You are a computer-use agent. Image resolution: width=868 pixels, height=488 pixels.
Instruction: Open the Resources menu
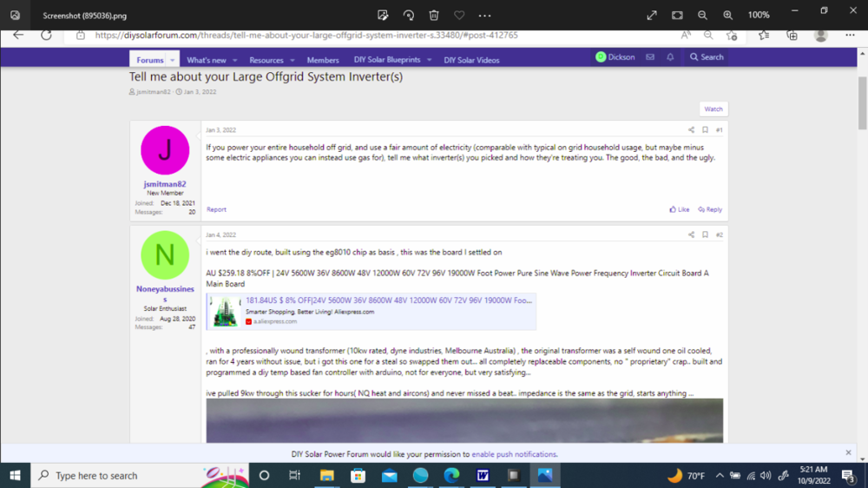tap(266, 60)
